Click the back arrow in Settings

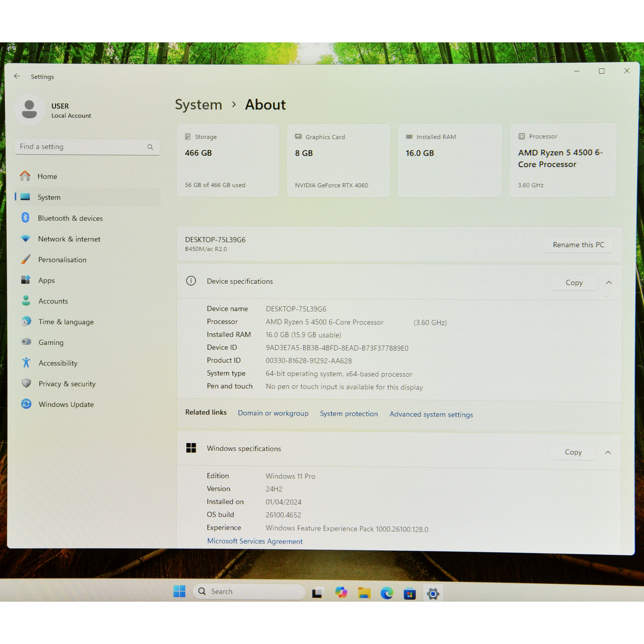17,76
